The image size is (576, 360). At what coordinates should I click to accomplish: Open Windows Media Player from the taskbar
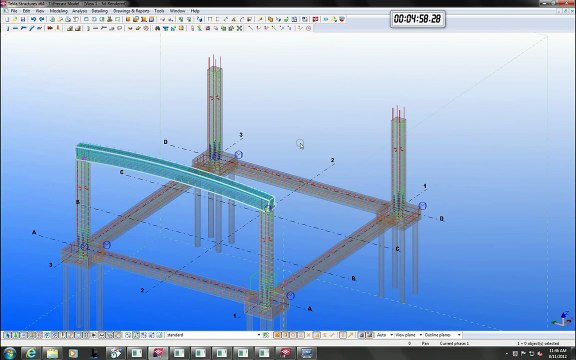tap(73, 353)
